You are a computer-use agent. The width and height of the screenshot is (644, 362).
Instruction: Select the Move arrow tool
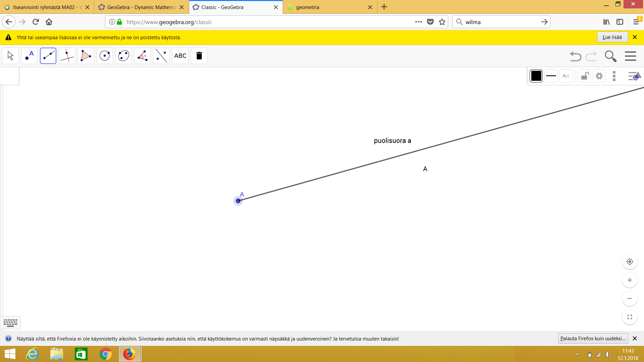(10, 56)
